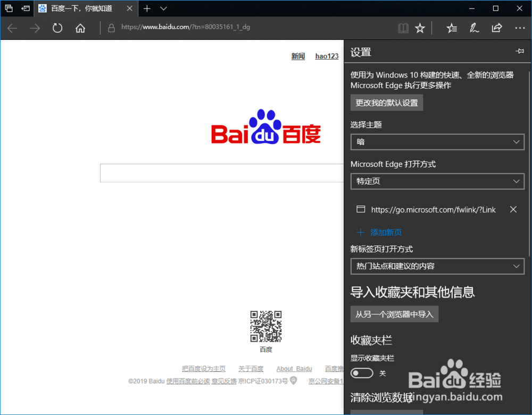Share this page icon

497,28
